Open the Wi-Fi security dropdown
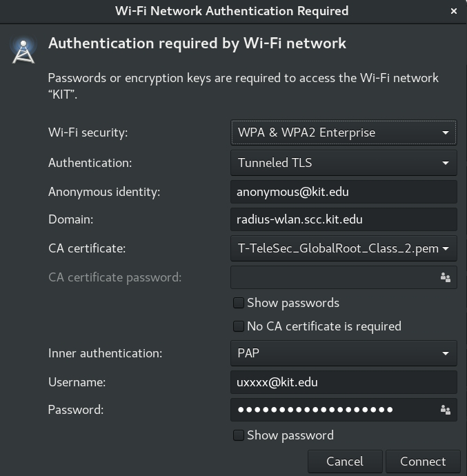The height and width of the screenshot is (476, 467). pos(343,132)
